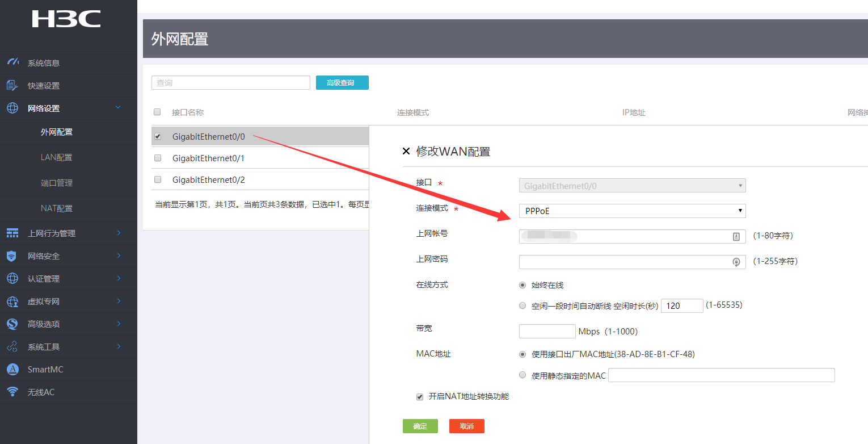
Task: Focus the 空闲时长 field showing 120
Action: tap(682, 306)
